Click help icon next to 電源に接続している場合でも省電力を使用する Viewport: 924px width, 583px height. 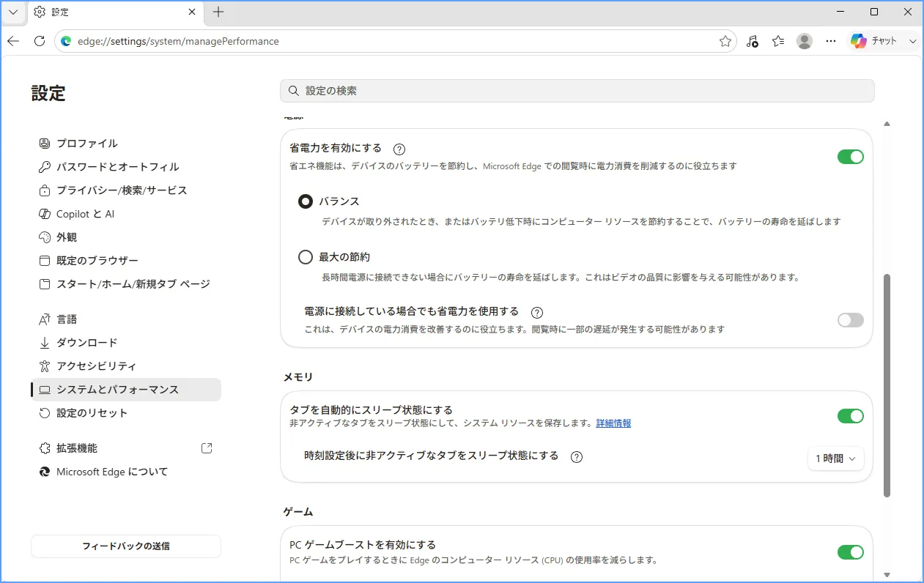[536, 312]
